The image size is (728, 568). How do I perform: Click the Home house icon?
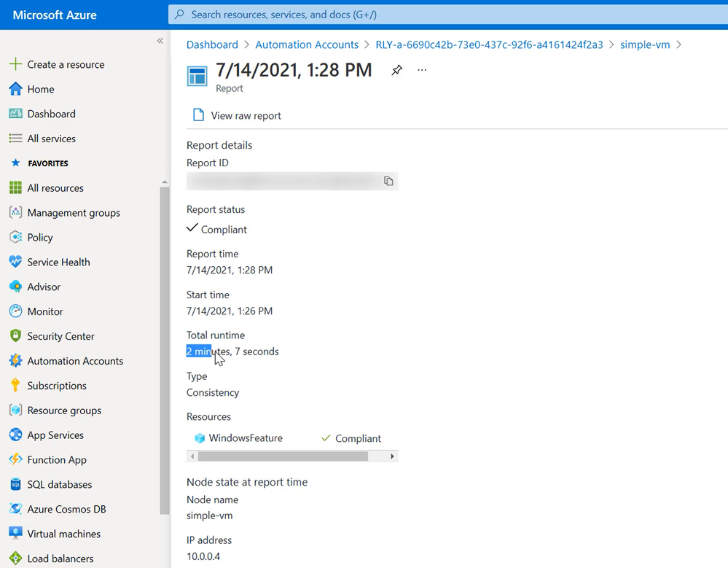coord(15,89)
